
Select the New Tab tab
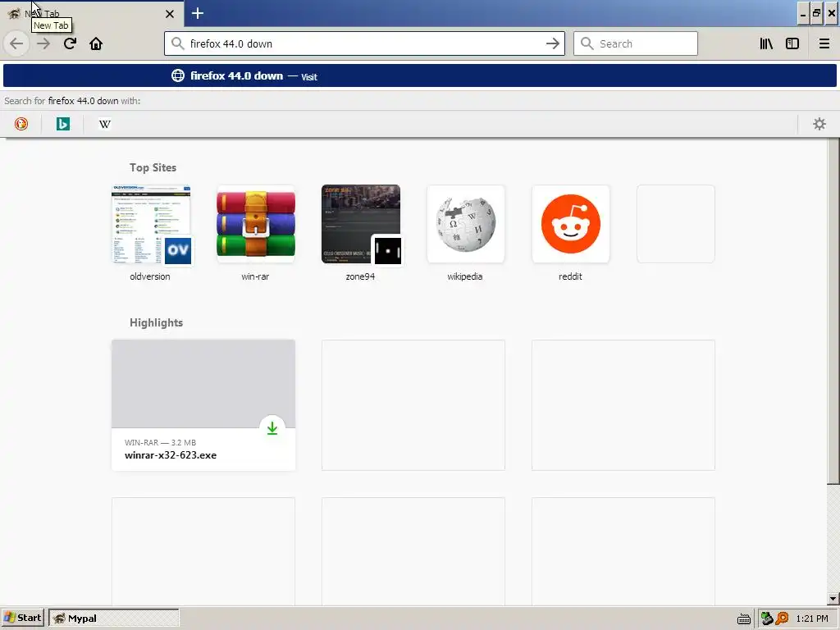[x=92, y=13]
